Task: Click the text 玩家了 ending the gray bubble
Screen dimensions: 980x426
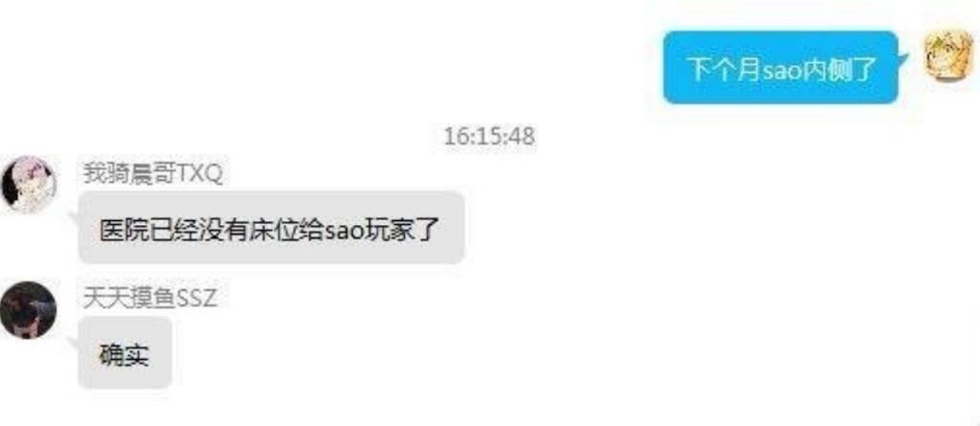Action: coord(404,231)
